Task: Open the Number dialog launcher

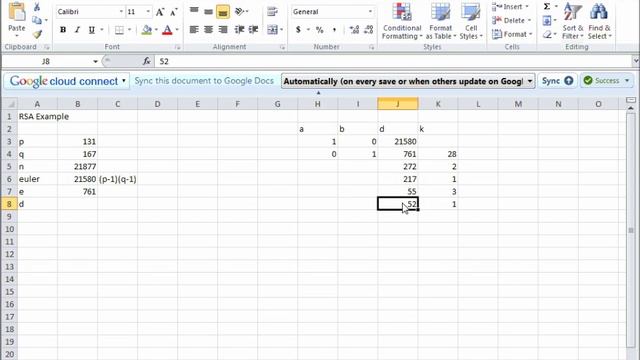Action: (371, 47)
